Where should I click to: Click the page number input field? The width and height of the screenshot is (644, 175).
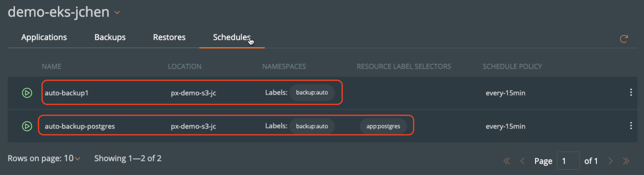click(x=568, y=161)
